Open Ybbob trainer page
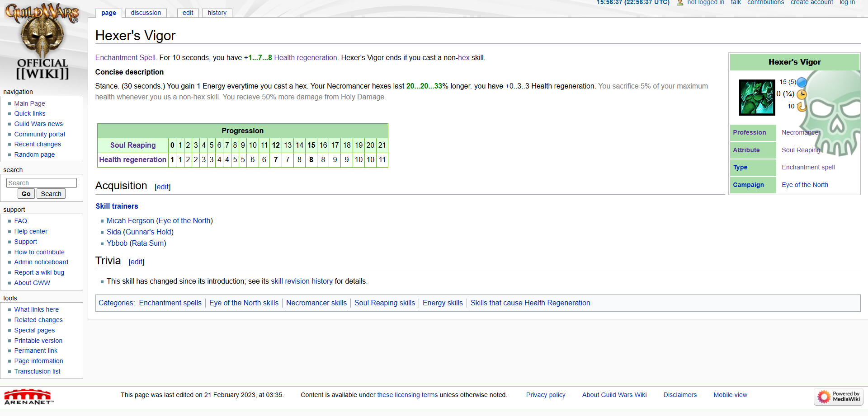Image resolution: width=868 pixels, height=416 pixels. tap(117, 243)
